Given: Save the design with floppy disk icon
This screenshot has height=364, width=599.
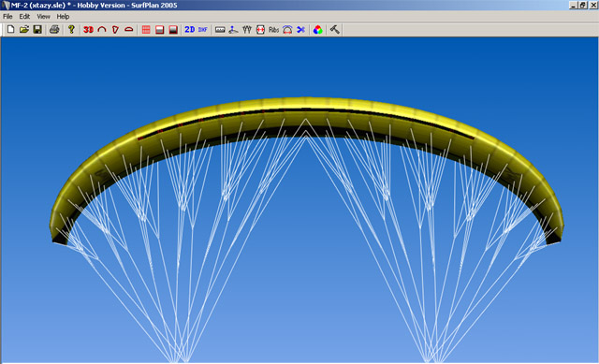Looking at the screenshot, I should (x=37, y=29).
